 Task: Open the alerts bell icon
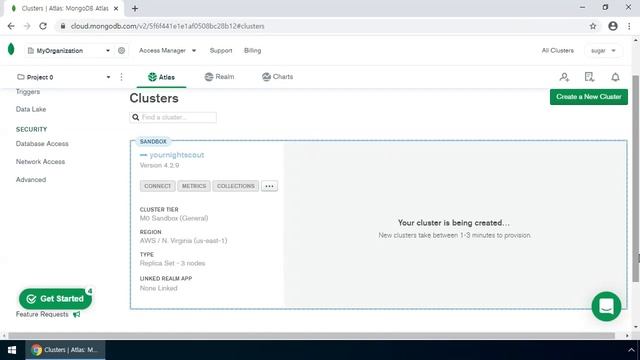click(615, 77)
